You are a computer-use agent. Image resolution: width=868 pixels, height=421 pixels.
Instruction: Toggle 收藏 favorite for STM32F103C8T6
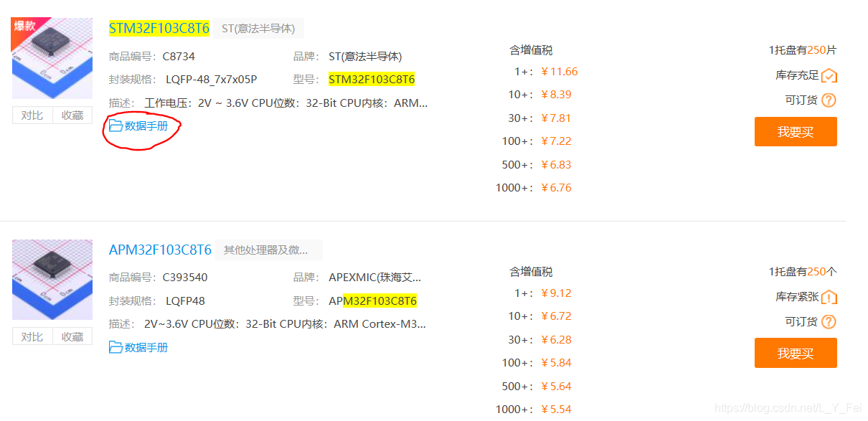(x=72, y=115)
